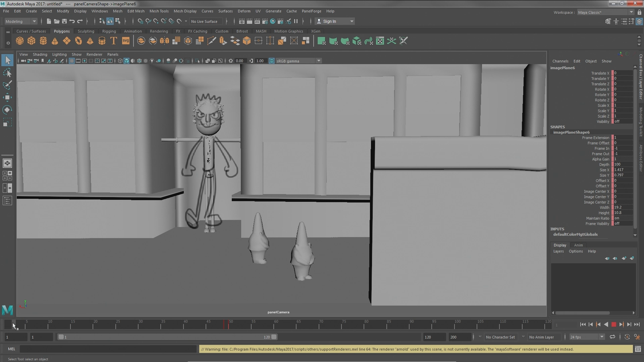Click the Save scene icon
This screenshot has height=362, width=644.
(x=64, y=21)
